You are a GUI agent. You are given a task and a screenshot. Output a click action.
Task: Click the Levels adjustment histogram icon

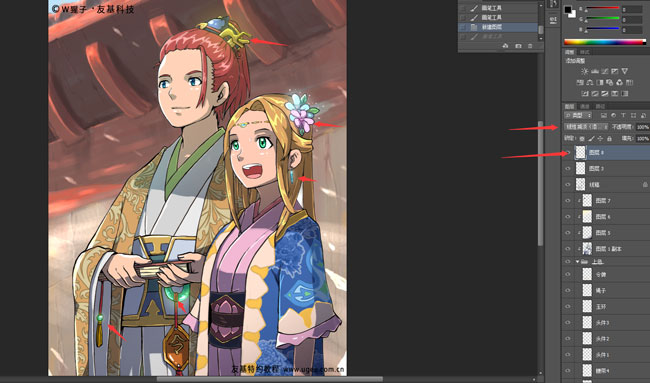594,71
